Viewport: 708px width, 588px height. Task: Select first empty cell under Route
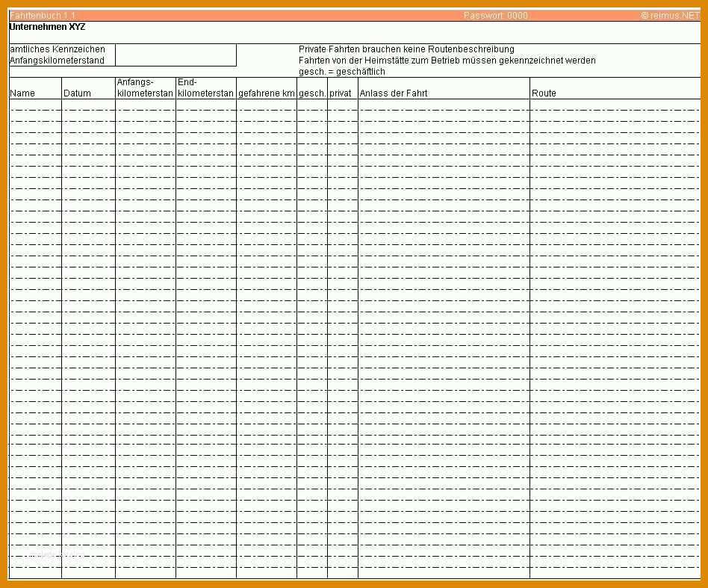(615, 105)
